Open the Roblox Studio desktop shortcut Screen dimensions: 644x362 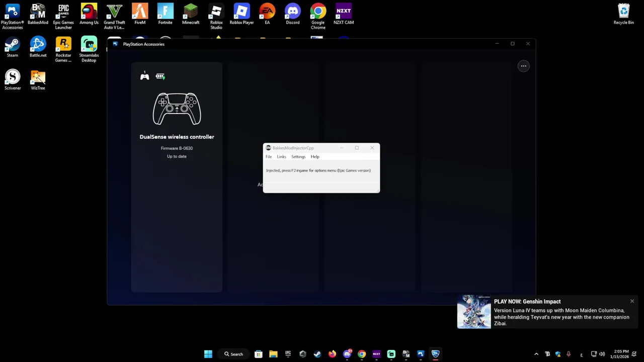(x=216, y=16)
